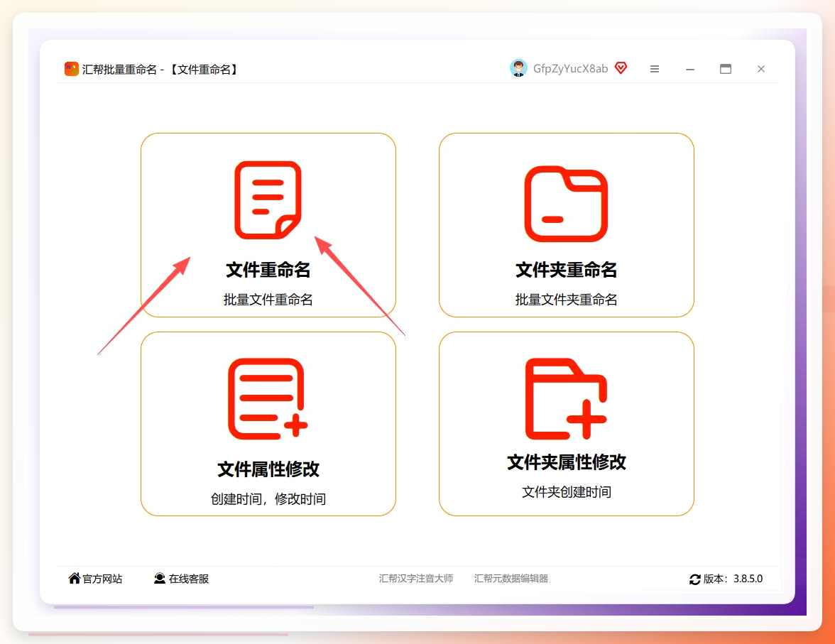This screenshot has width=835, height=644.
Task: Click the user avatar icon
Action: [518, 68]
